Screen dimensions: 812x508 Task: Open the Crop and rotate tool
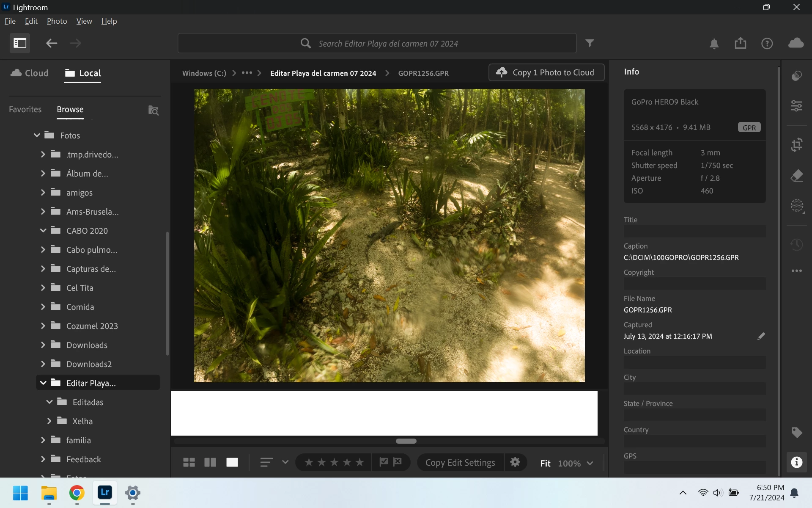pos(797,145)
